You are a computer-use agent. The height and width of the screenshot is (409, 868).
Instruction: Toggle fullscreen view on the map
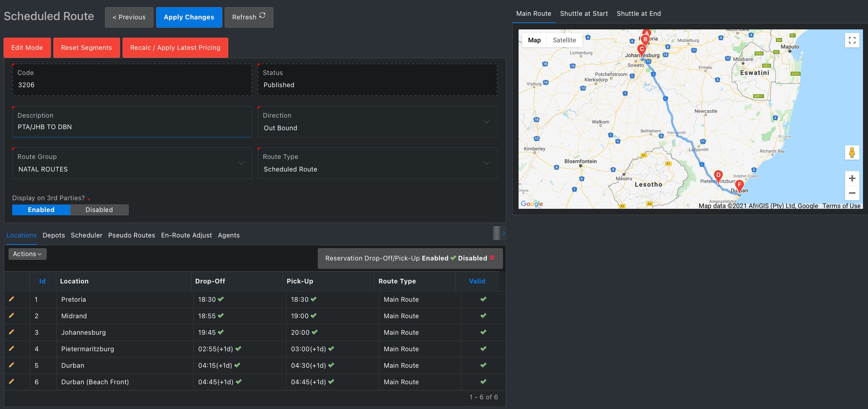852,40
